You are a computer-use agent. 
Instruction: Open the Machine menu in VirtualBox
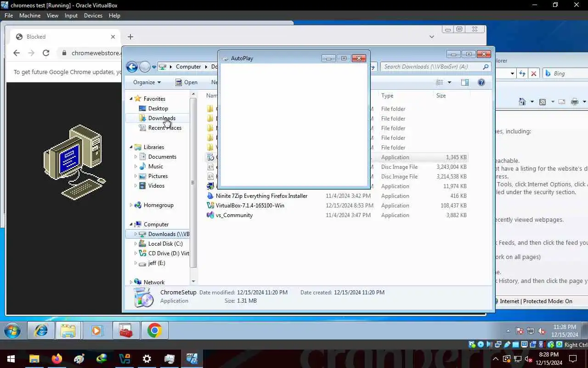30,16
